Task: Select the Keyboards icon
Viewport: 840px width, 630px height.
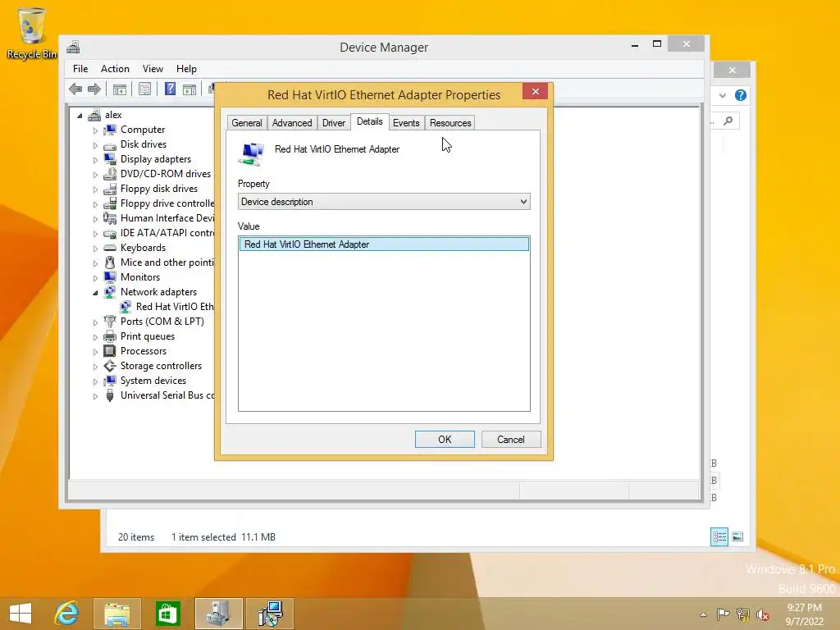Action: 110,248
